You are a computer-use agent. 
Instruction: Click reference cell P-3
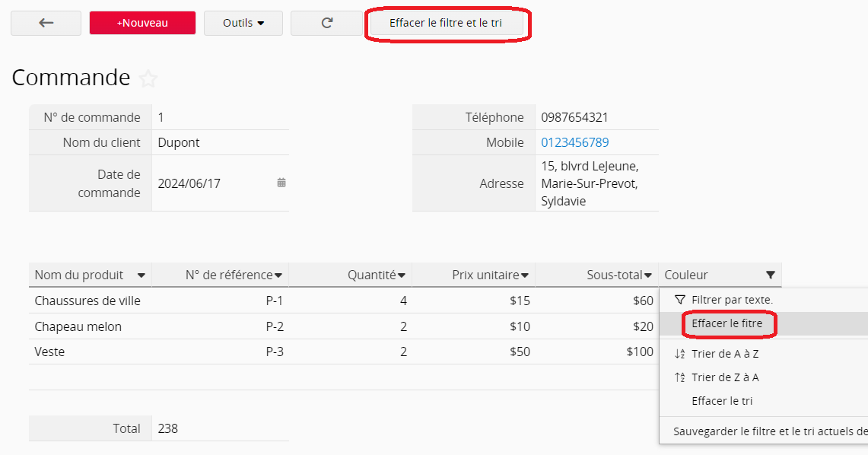[221, 352]
